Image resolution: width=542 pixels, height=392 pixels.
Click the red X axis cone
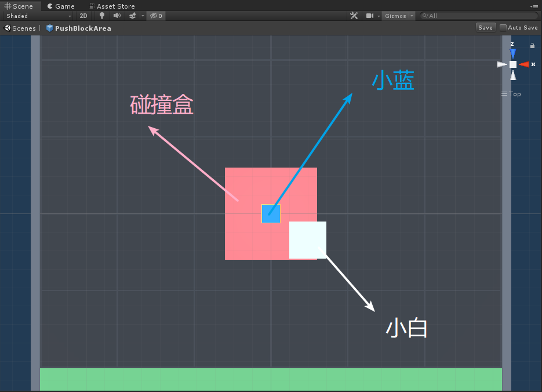pos(523,64)
